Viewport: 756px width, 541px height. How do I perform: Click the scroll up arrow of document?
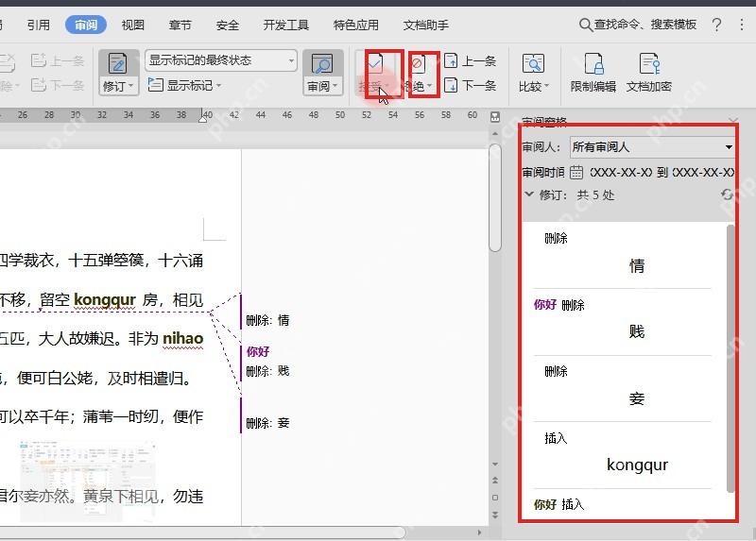494,133
